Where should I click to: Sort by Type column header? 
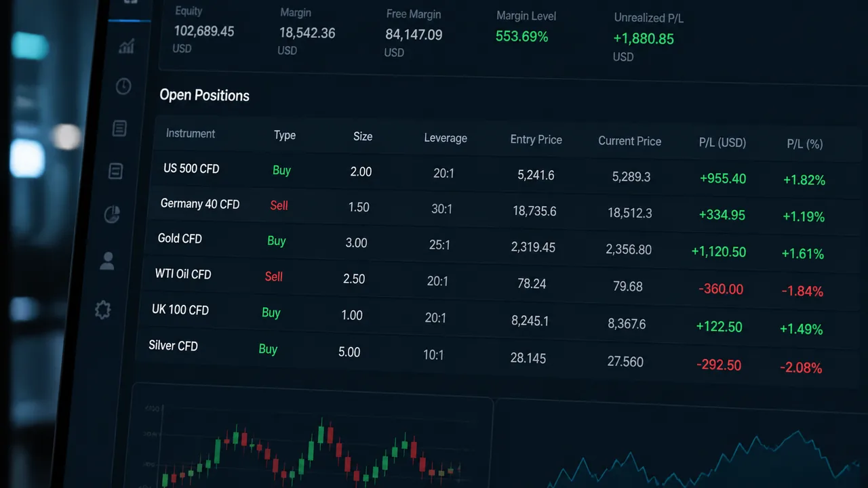285,135
